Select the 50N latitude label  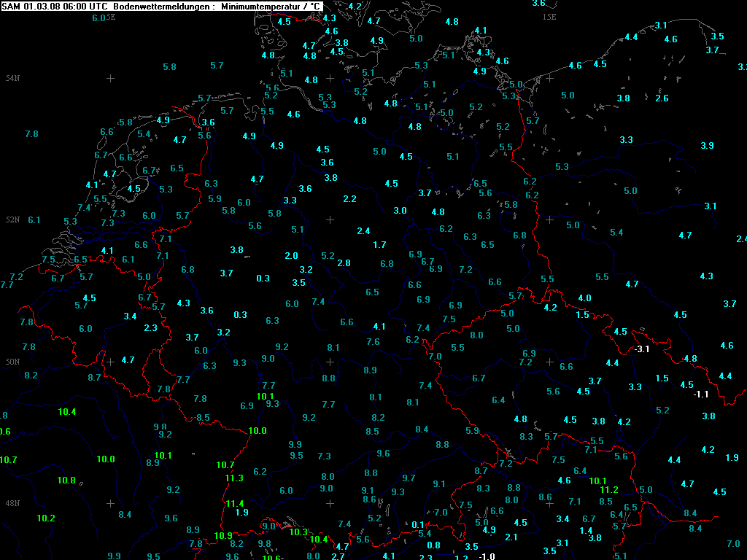click(x=12, y=362)
